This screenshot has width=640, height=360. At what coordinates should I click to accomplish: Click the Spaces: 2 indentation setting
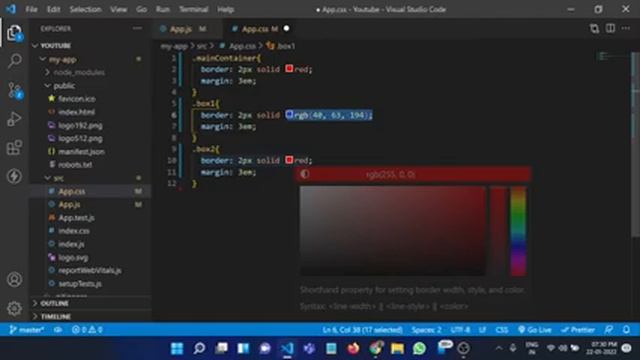[x=427, y=329]
